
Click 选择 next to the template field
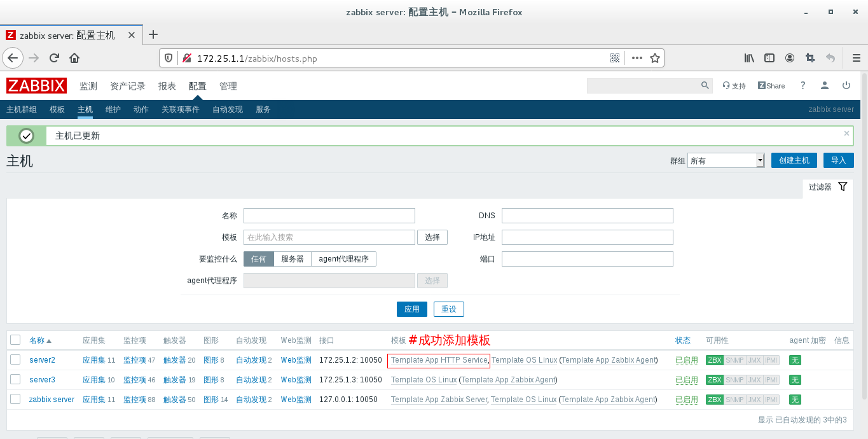(432, 237)
